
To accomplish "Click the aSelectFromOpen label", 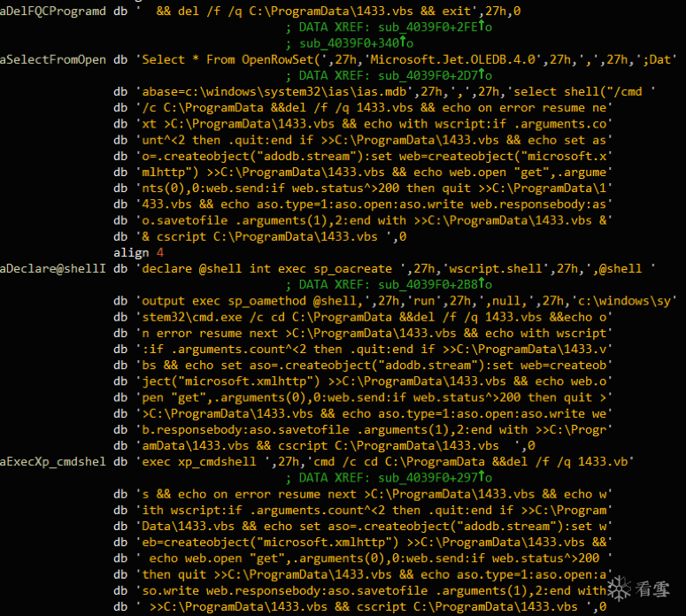I will click(53, 59).
